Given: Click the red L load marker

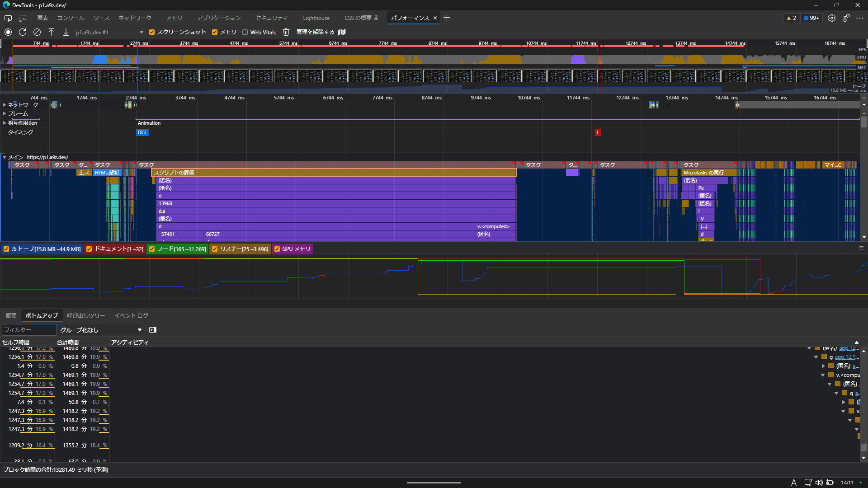Looking at the screenshot, I should (x=598, y=132).
